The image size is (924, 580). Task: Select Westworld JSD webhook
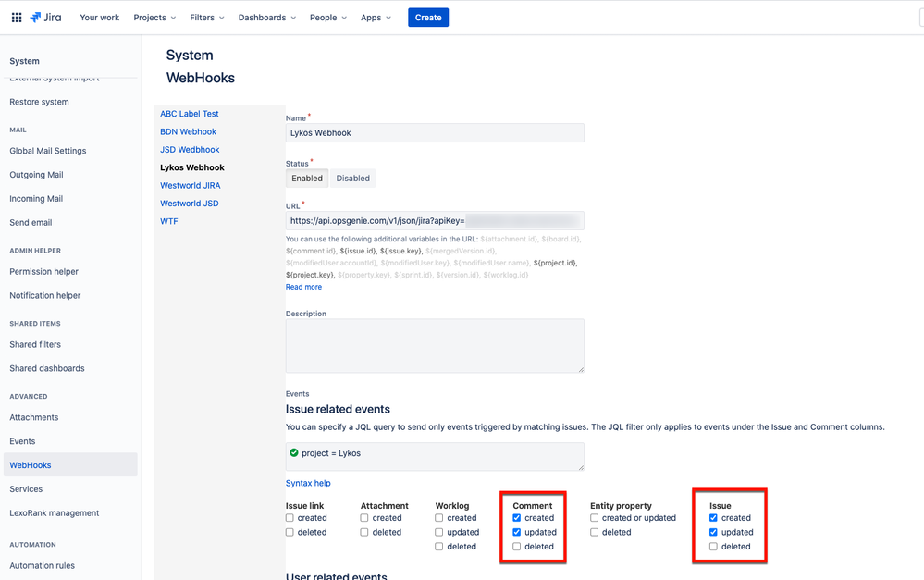[x=190, y=204]
